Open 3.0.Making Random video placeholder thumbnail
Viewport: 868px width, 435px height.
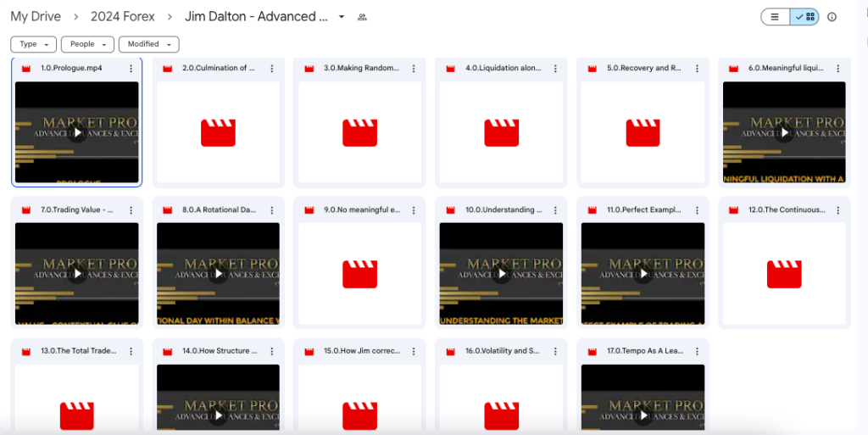pos(359,132)
